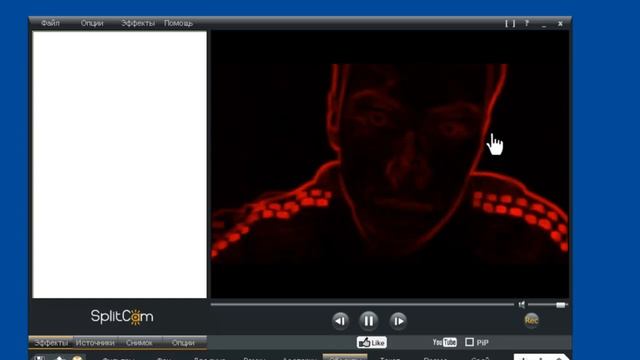Switch to the Источники tab
Image resolution: width=640 pixels, height=360 pixels.
[95, 342]
